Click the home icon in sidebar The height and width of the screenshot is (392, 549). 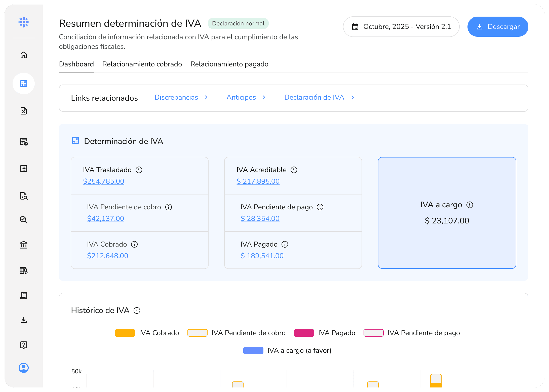pos(24,55)
